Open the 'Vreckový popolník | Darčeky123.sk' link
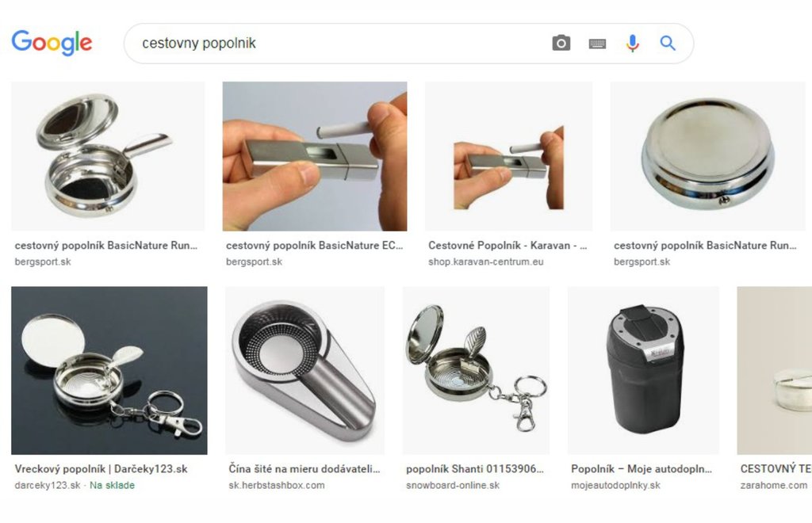Screen dimensions: 812x523 coord(101,469)
